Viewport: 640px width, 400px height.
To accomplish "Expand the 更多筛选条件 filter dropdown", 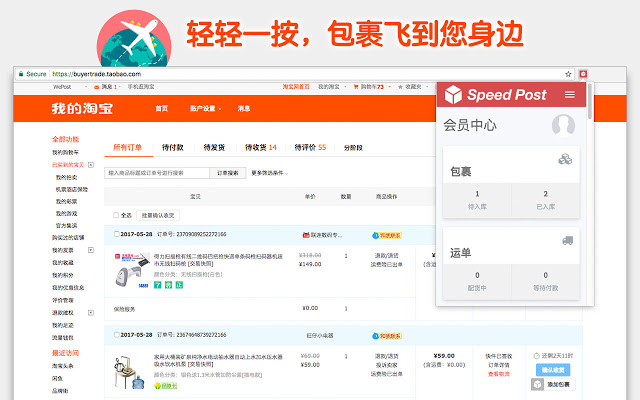I will point(270,173).
